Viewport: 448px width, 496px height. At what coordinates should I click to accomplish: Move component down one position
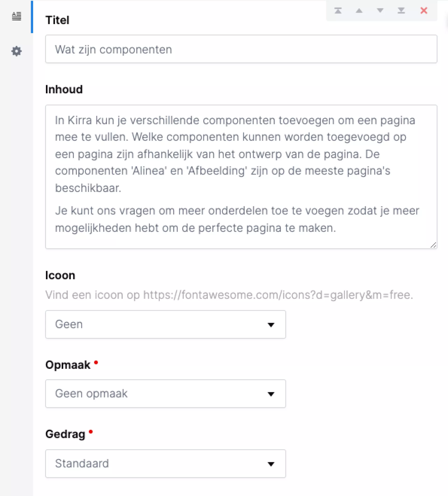click(380, 10)
